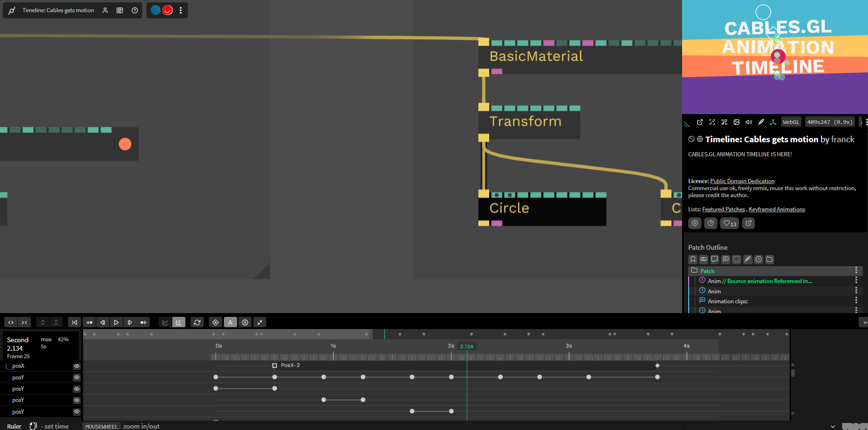Open the three-dot menu next to Anim
This screenshot has width=868, height=430.
click(x=857, y=281)
